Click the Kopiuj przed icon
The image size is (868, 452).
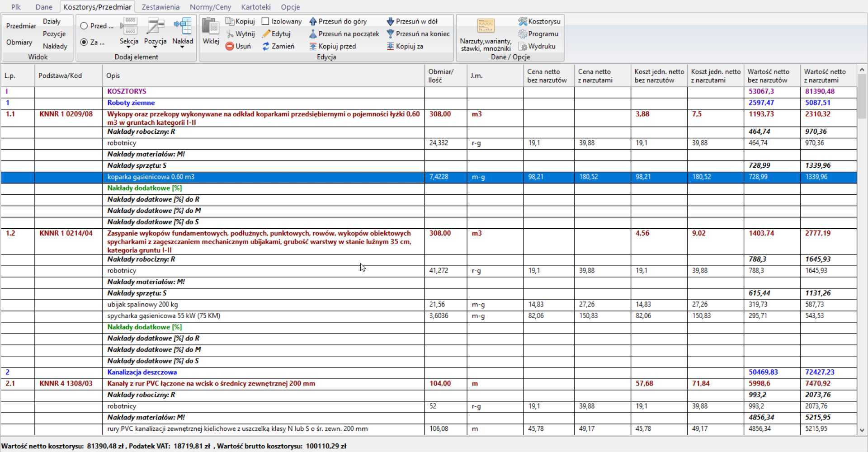313,46
